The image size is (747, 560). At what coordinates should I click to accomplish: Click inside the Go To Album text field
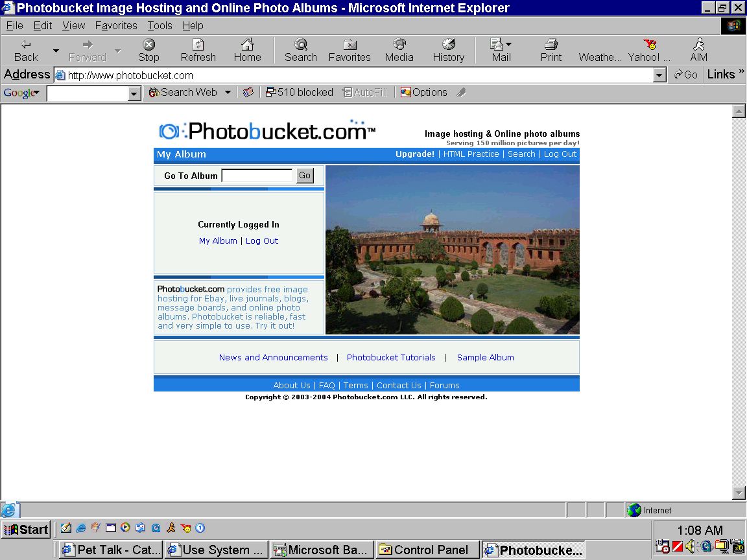click(x=257, y=175)
